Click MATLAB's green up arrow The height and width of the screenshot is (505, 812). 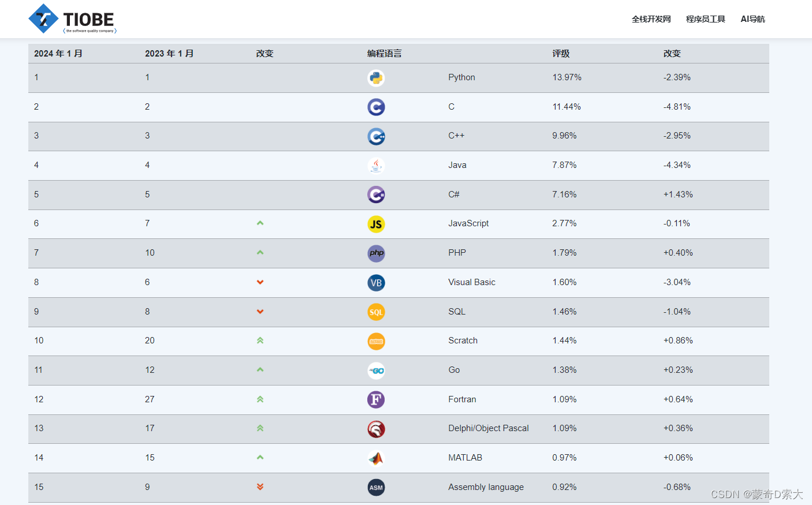(260, 457)
